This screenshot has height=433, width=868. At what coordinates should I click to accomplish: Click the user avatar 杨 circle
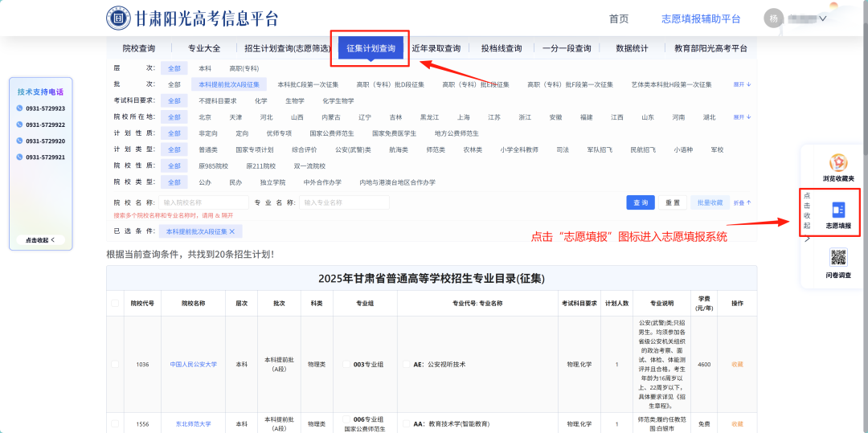[774, 18]
